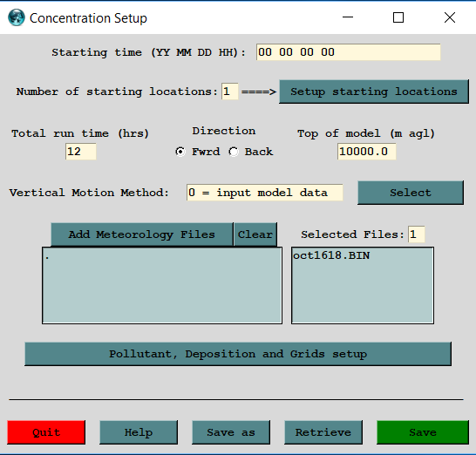This screenshot has height=455, width=476.
Task: Click Select for Vertical Motion Method
Action: pyautogui.click(x=411, y=193)
